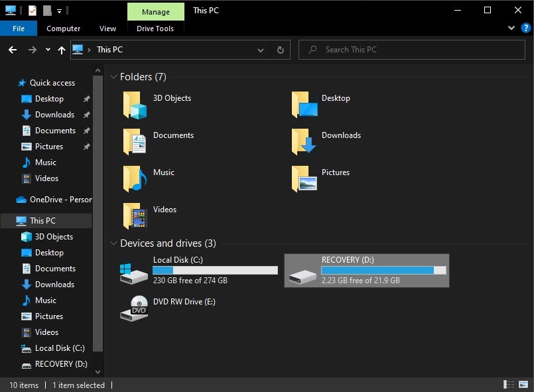Expand the ribbon with the chevron
534x392 pixels.
click(511, 28)
